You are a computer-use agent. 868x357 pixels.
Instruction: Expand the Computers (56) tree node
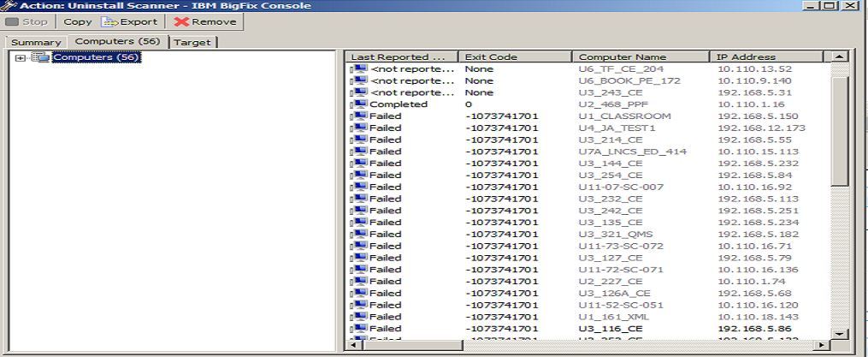pos(21,58)
